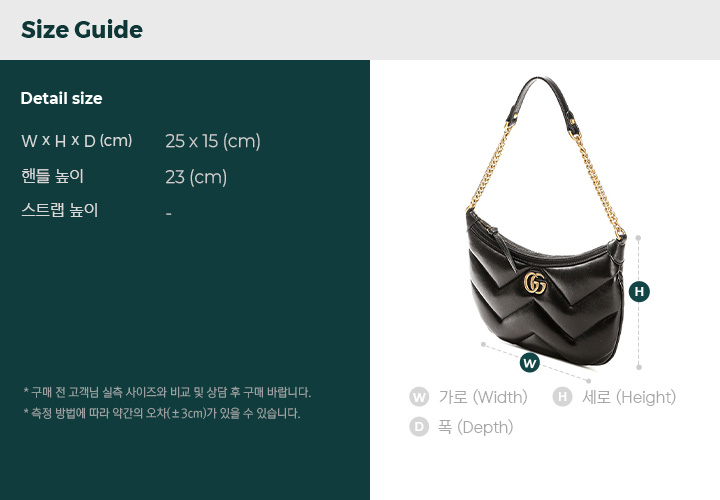
Task: Click the 25 x 15 (cm) value
Action: (213, 141)
